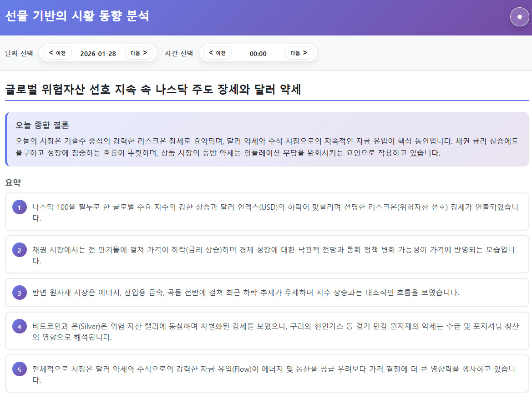Click the number 4 badge of the summary

click(19, 327)
